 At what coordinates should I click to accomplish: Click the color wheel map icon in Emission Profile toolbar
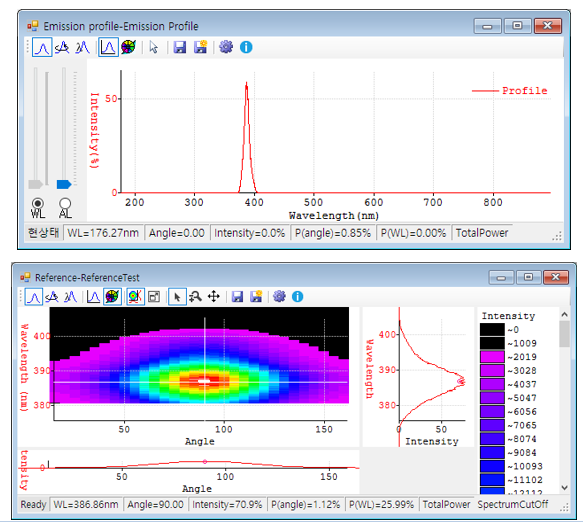129,47
